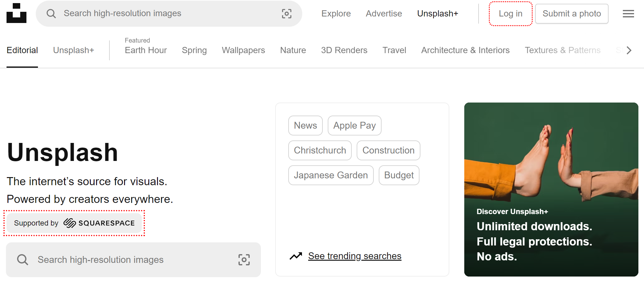Open visual search in hero search box

pos(244,260)
